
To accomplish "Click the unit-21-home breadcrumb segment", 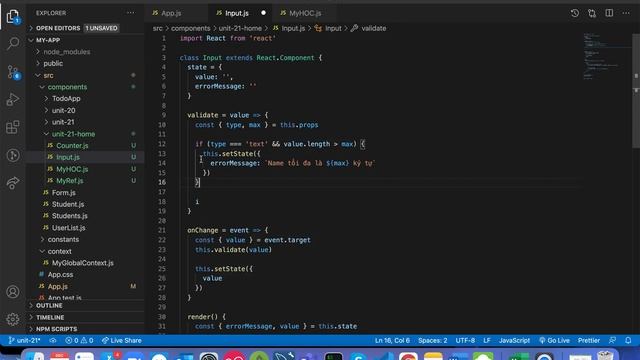I will (x=240, y=28).
